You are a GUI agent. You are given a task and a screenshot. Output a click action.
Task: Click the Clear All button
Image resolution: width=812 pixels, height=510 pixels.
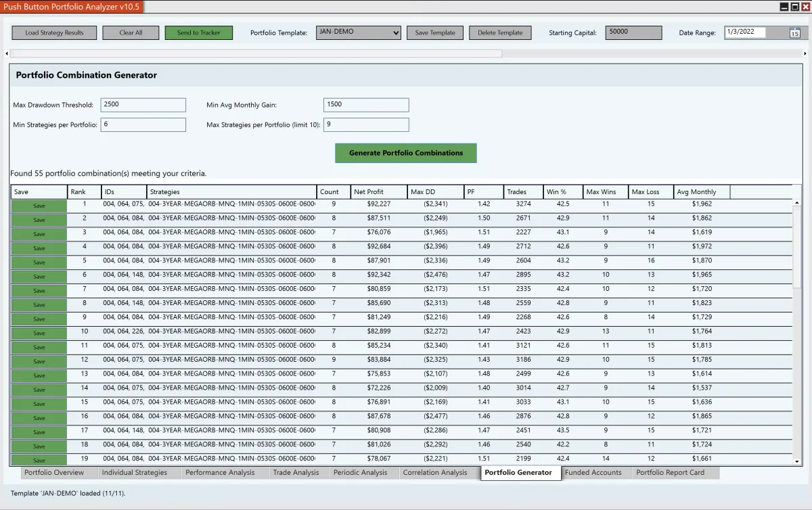(131, 32)
